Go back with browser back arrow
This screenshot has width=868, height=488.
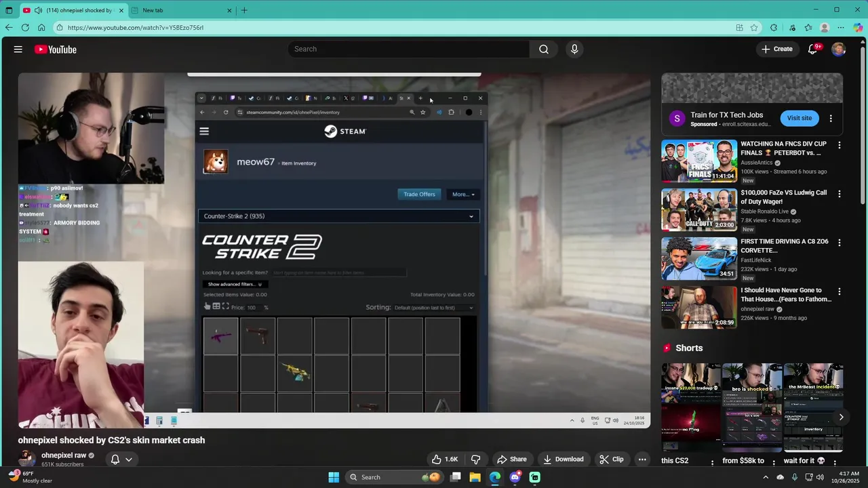coord(9,28)
